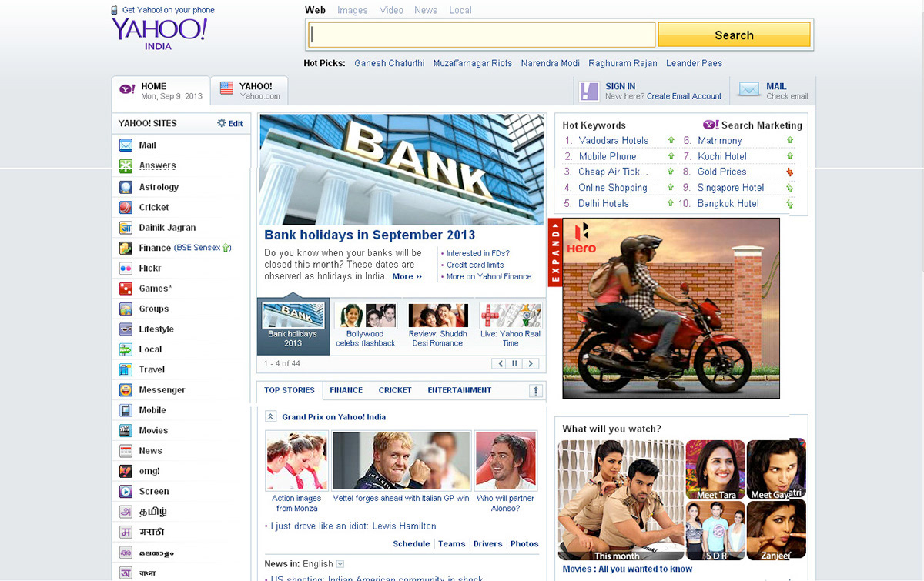924x581 pixels.
Task: Click More link under Bank holidays story
Action: click(x=407, y=276)
